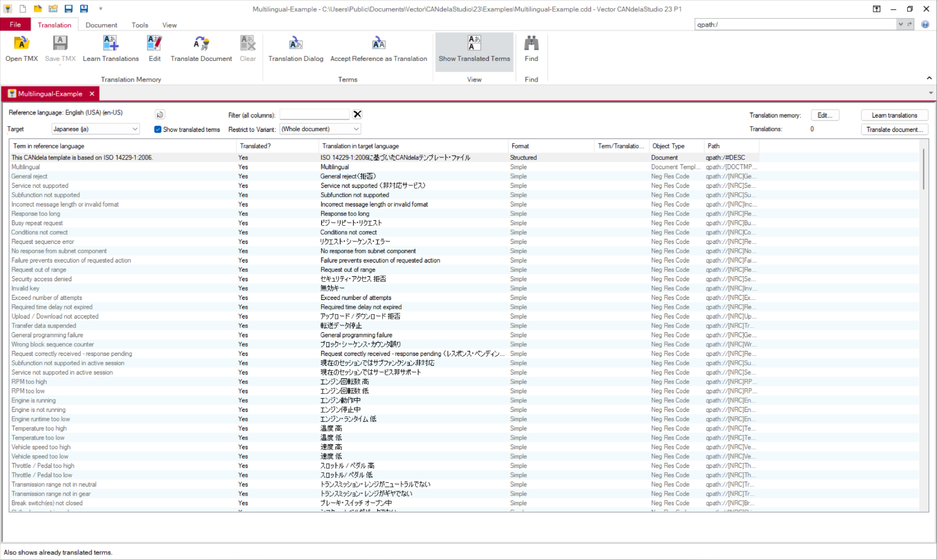The height and width of the screenshot is (560, 937).
Task: Click the Term/Translatio... column header
Action: tap(621, 146)
